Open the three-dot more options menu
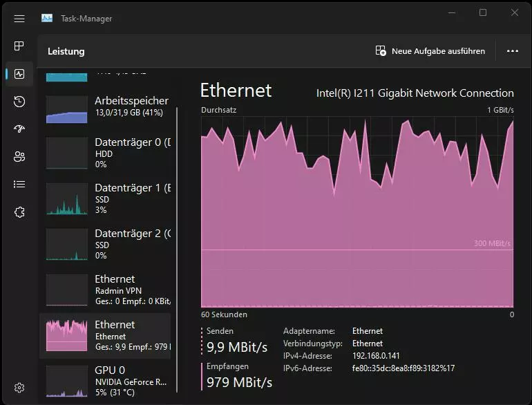 coord(513,51)
